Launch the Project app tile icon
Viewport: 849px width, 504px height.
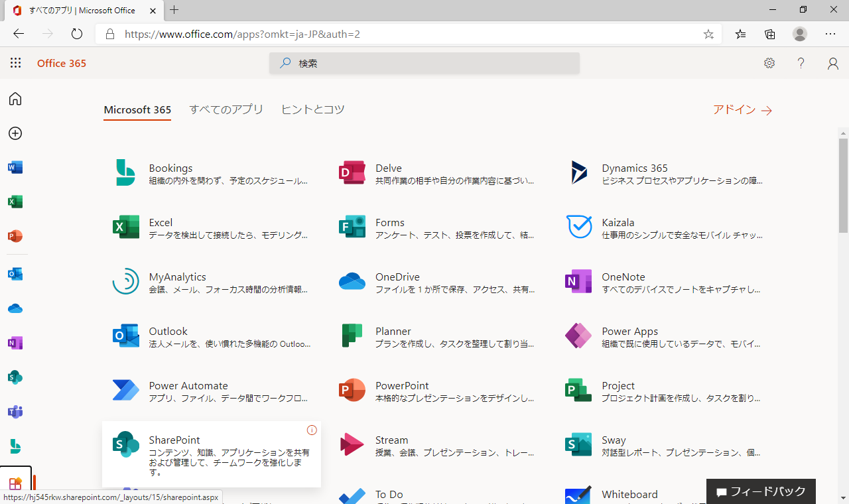point(578,390)
